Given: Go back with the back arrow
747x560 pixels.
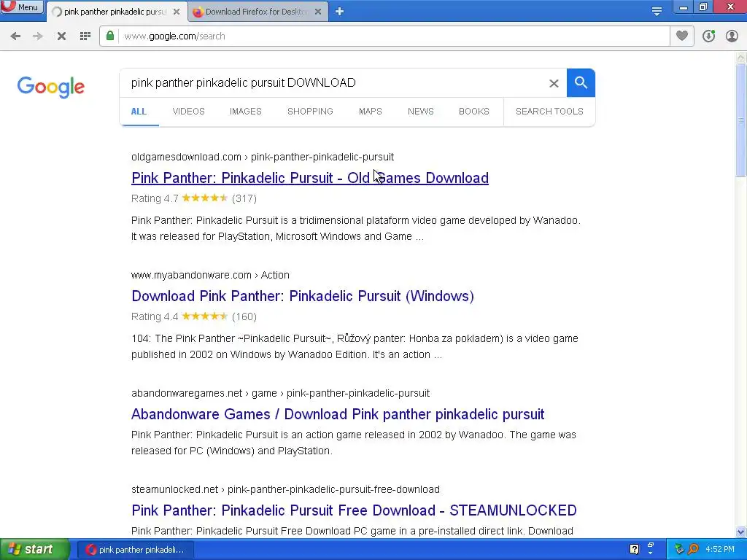Looking at the screenshot, I should [x=15, y=36].
